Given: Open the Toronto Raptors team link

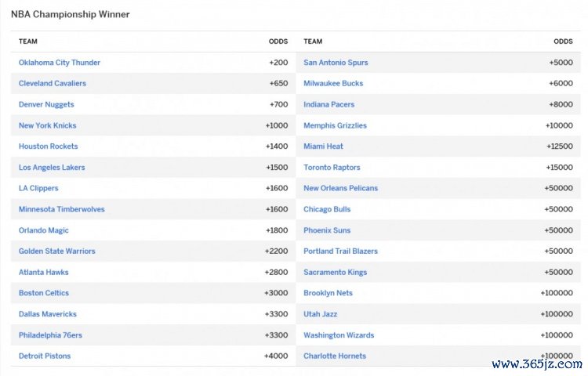Looking at the screenshot, I should (332, 168).
